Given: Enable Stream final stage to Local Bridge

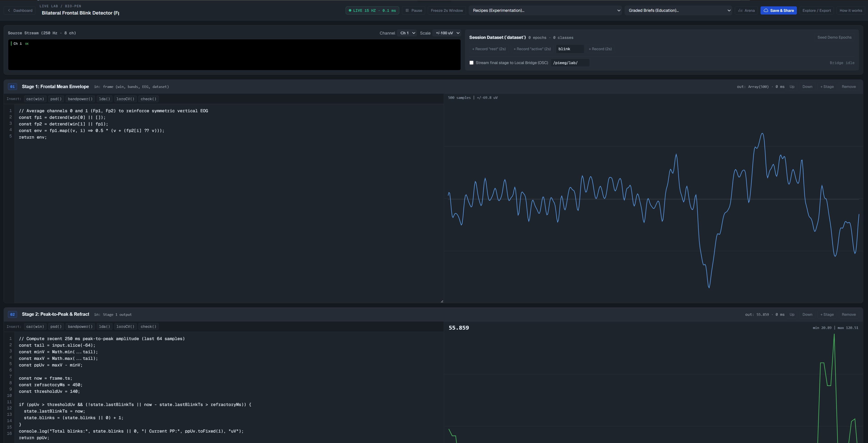Looking at the screenshot, I should coord(471,63).
